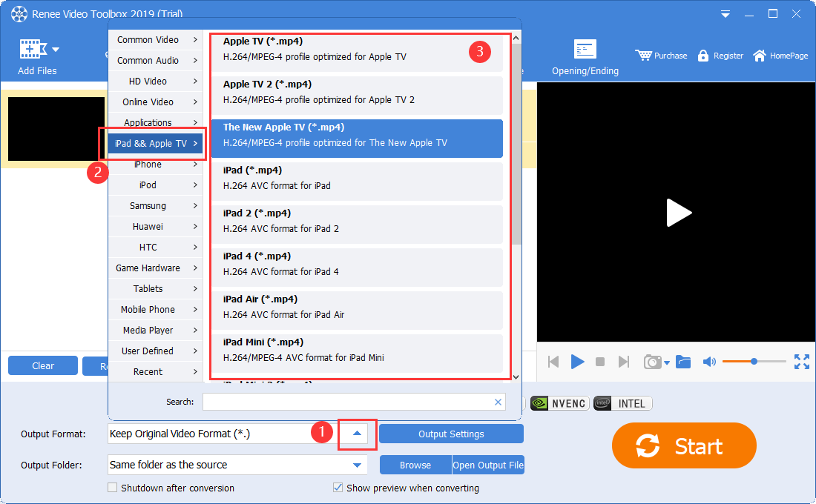Select the iPhone category

[156, 165]
